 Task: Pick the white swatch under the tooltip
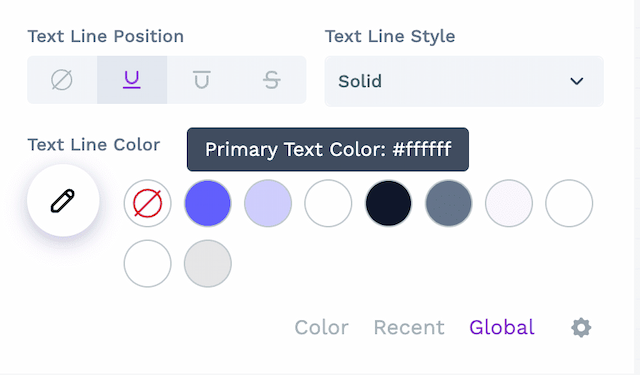[328, 203]
